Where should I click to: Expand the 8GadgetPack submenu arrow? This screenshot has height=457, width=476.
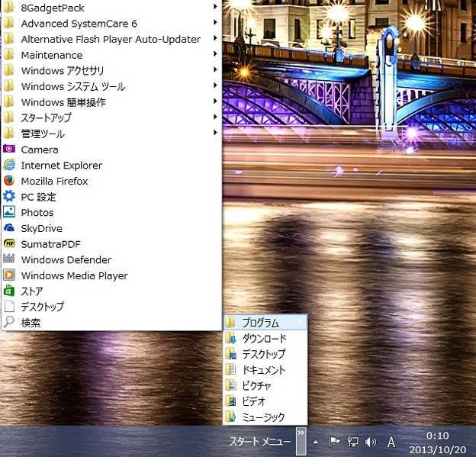point(215,6)
